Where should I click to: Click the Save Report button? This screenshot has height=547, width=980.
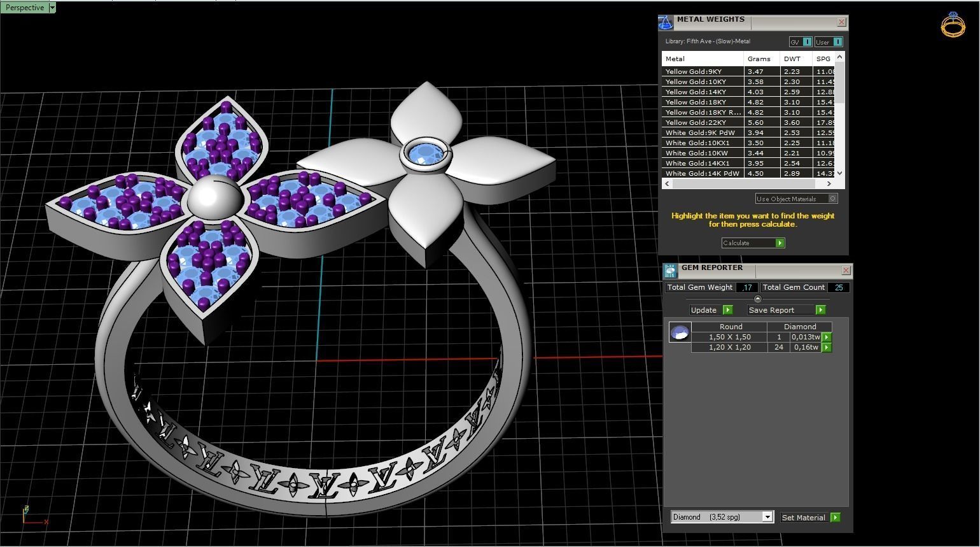point(786,310)
